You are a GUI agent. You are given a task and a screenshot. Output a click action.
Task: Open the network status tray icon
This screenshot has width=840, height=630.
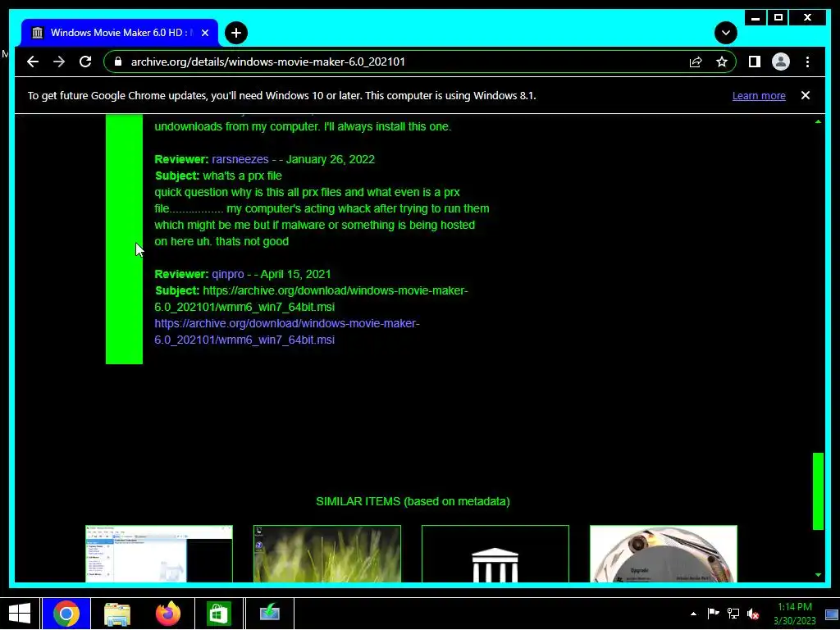(x=733, y=614)
